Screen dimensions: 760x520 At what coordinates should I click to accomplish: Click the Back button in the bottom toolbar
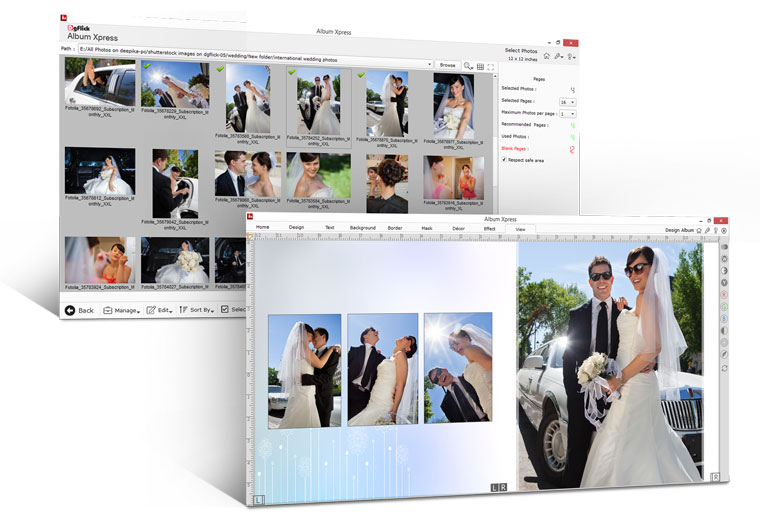(79, 310)
